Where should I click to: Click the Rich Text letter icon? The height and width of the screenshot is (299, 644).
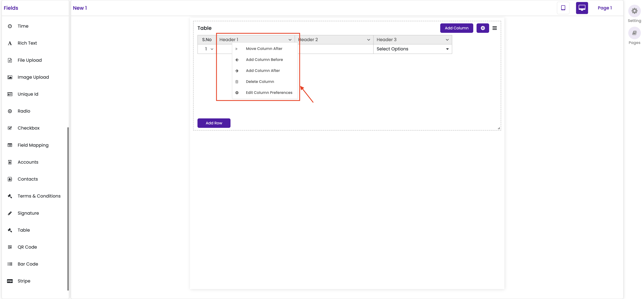pyautogui.click(x=10, y=43)
